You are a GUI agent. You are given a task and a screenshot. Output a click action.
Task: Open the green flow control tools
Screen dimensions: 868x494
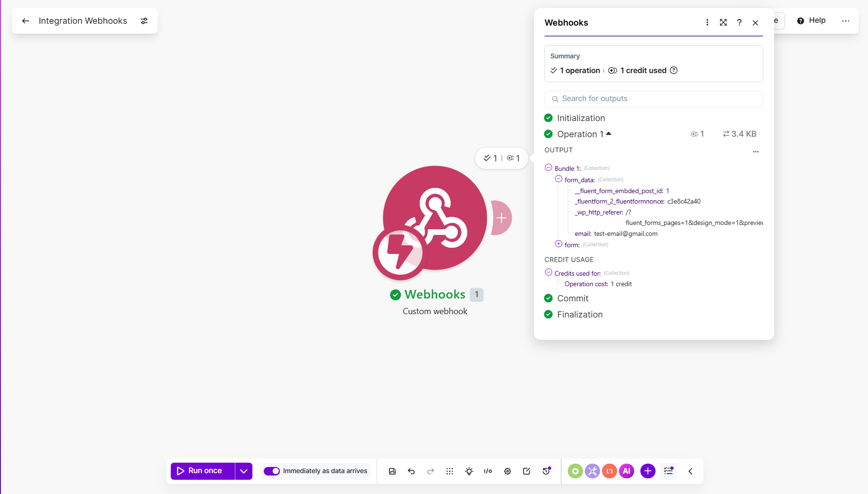coord(575,471)
